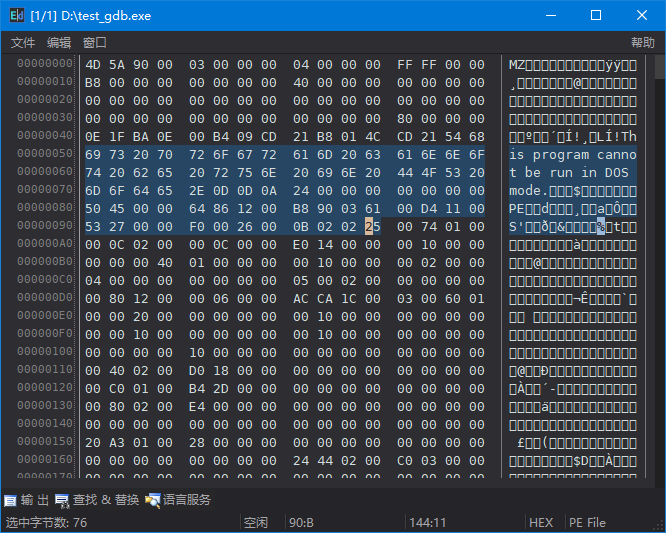Click highlighted byte 25 at row 00000090
The height and width of the screenshot is (533, 666).
[373, 227]
